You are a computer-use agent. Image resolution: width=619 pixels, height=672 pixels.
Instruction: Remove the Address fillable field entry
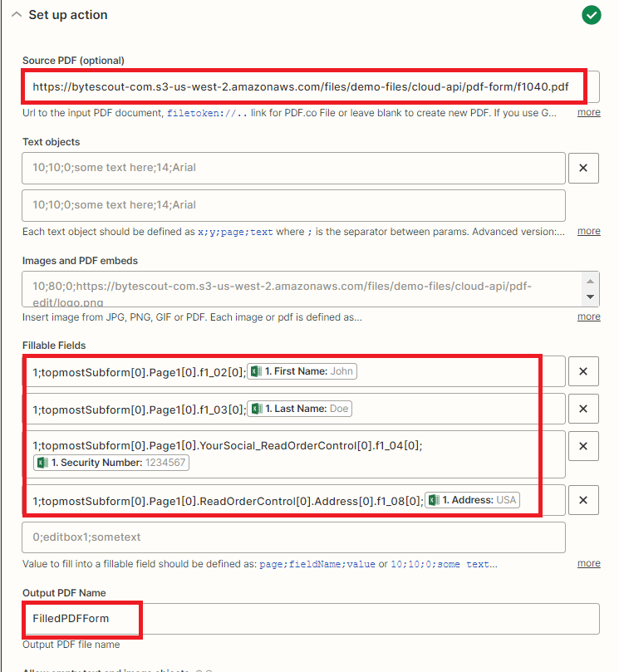(x=582, y=500)
